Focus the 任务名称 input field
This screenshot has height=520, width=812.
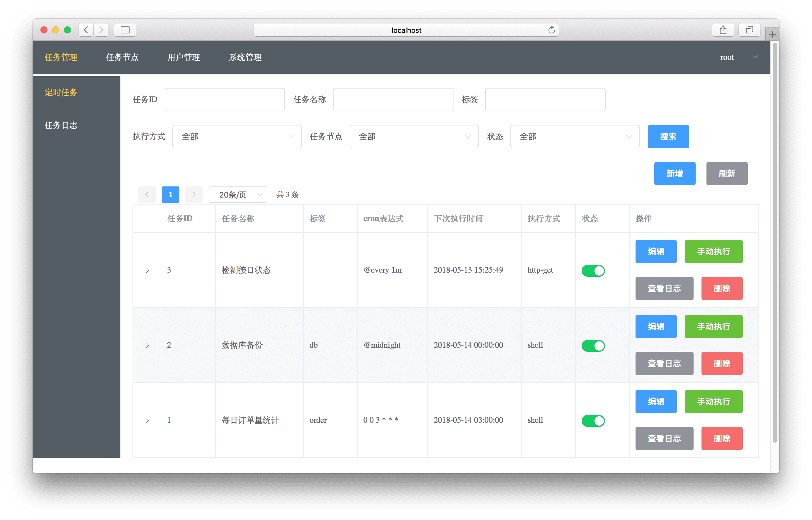(393, 100)
